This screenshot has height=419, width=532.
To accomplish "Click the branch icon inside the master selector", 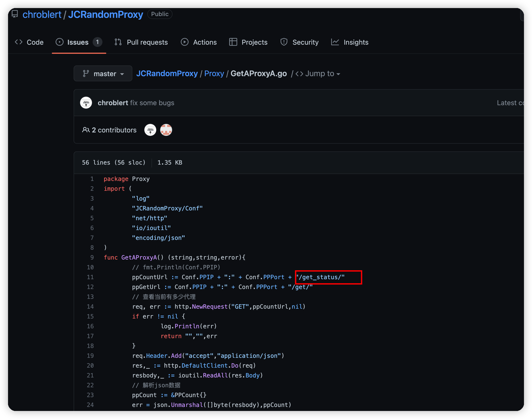I will 85,73.
